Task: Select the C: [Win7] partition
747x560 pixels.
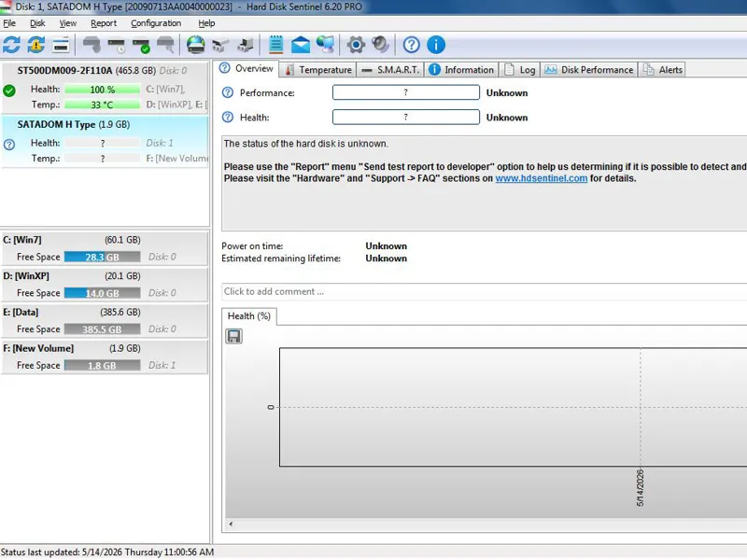Action: tap(105, 248)
